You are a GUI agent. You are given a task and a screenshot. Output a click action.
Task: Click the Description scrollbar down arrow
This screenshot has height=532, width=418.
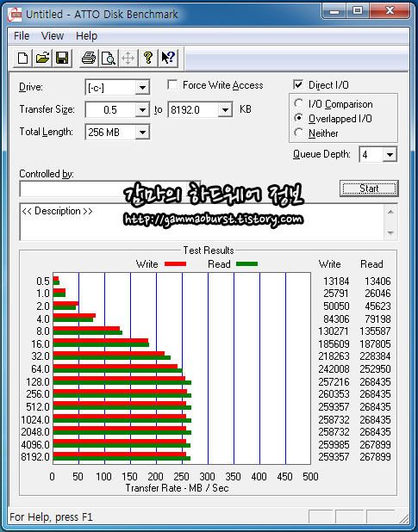point(390,232)
